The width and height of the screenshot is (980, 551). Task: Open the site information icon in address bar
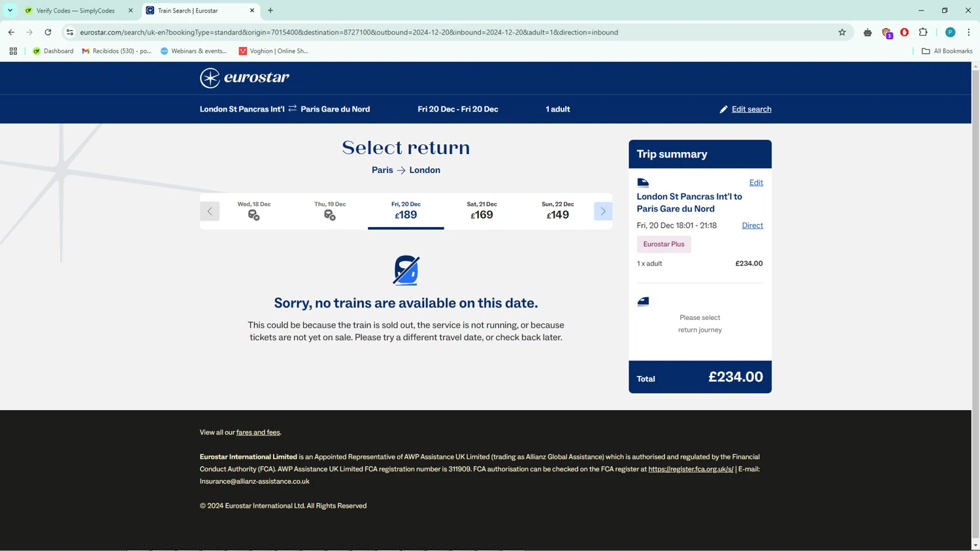(70, 32)
